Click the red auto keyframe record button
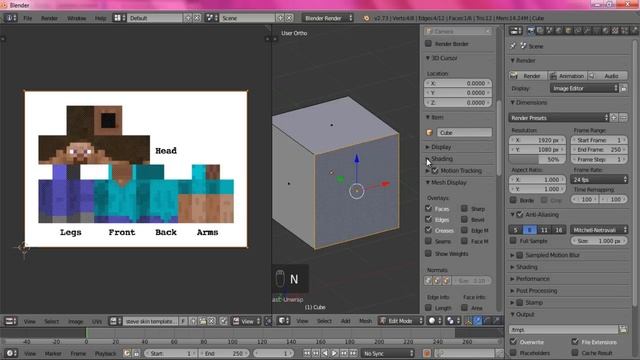640x360 pixels. pos(427,353)
